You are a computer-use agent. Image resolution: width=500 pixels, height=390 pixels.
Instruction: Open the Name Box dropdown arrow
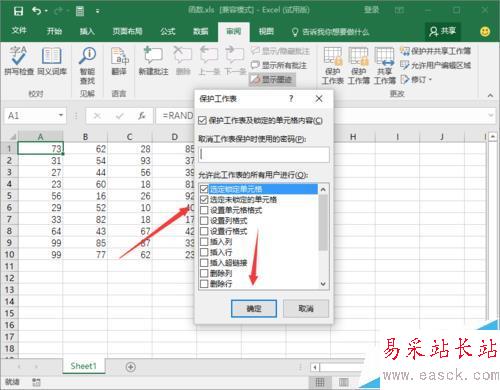click(x=61, y=115)
